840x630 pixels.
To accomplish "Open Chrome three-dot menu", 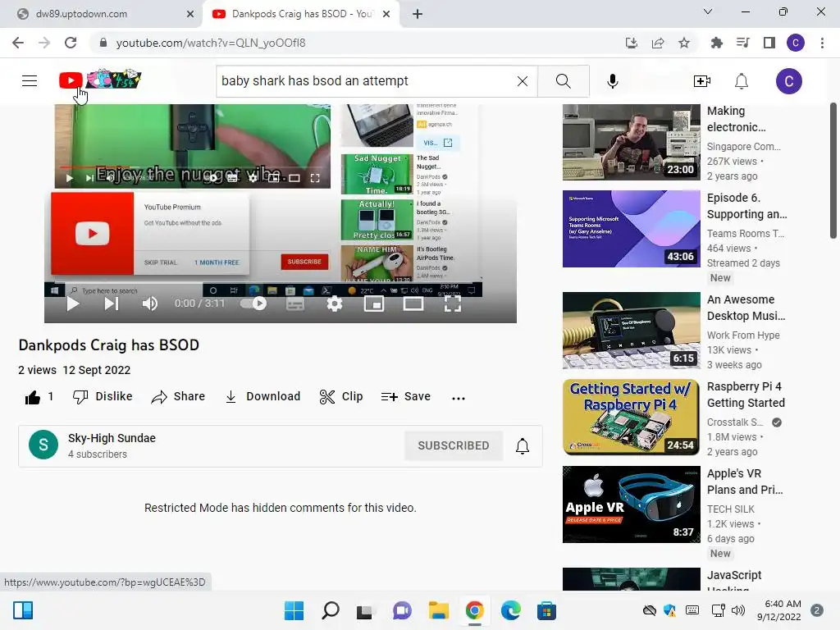I will click(x=822, y=43).
